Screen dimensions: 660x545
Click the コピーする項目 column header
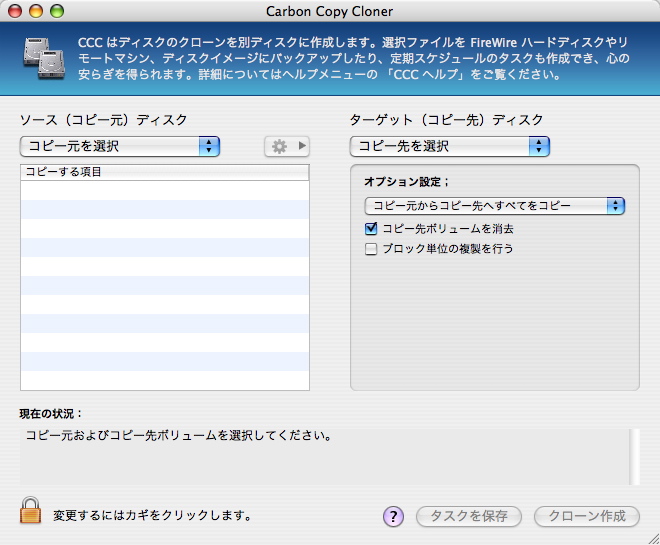164,172
